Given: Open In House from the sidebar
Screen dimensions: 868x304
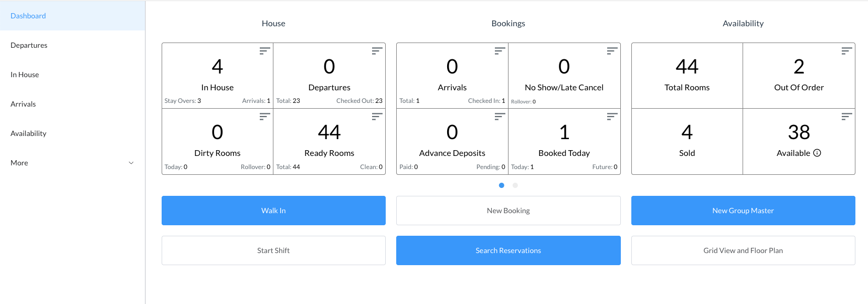Looking at the screenshot, I should pyautogui.click(x=25, y=75).
